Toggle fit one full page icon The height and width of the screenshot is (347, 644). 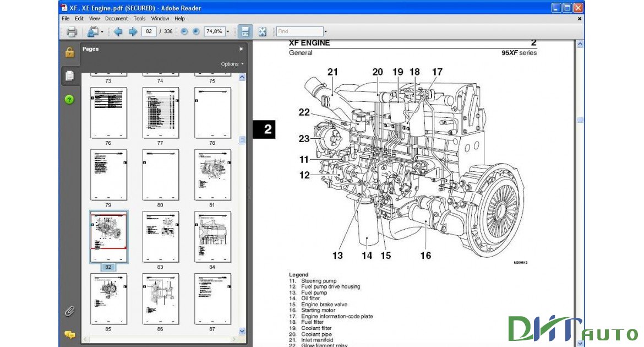(x=263, y=31)
